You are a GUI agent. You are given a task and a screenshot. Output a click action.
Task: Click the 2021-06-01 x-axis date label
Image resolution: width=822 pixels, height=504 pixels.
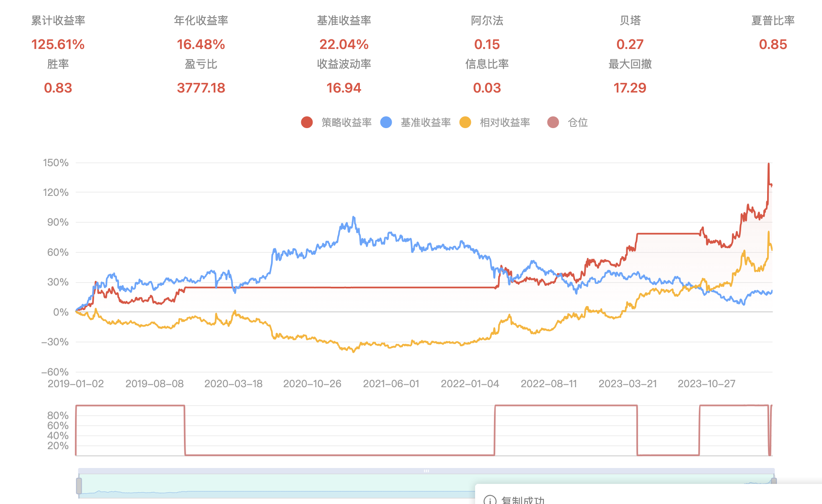(x=391, y=384)
